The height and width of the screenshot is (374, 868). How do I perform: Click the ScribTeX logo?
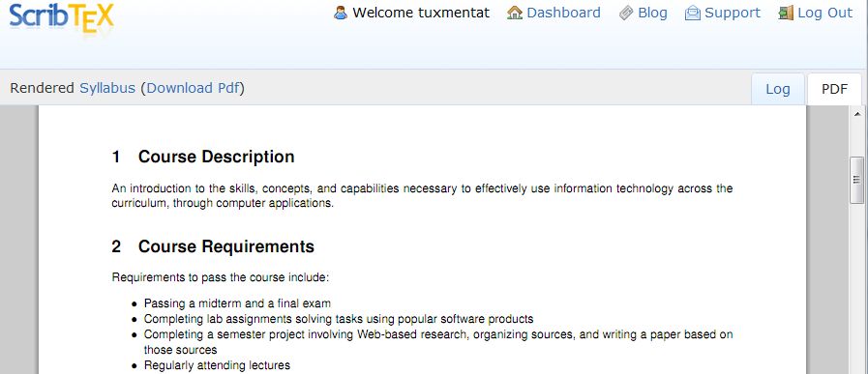[61, 18]
